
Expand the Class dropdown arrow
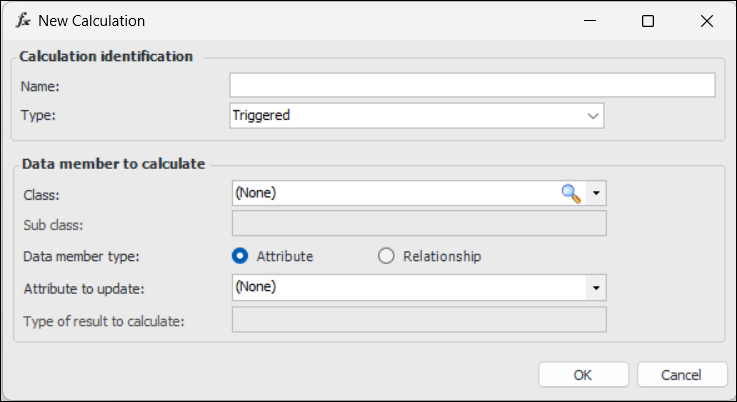pos(597,193)
